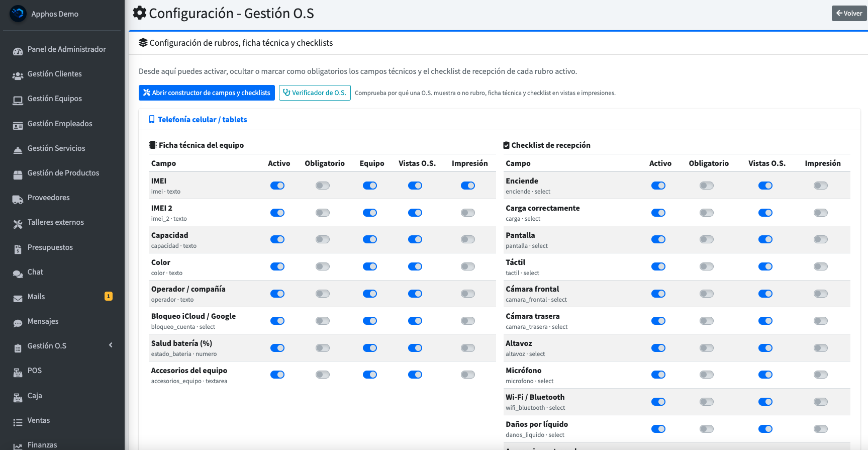
Task: Click the Obligatorio column header in Ficha técnica
Action: [325, 163]
